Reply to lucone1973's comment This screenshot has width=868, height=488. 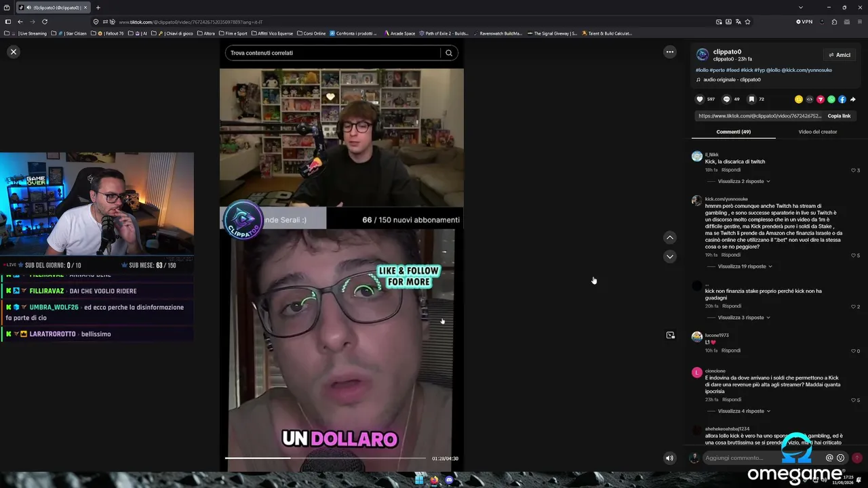[731, 350]
